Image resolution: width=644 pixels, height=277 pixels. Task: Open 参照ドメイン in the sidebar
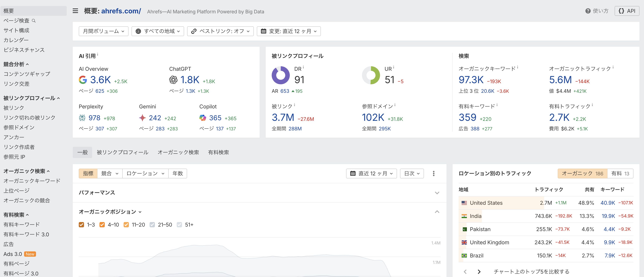19,127
